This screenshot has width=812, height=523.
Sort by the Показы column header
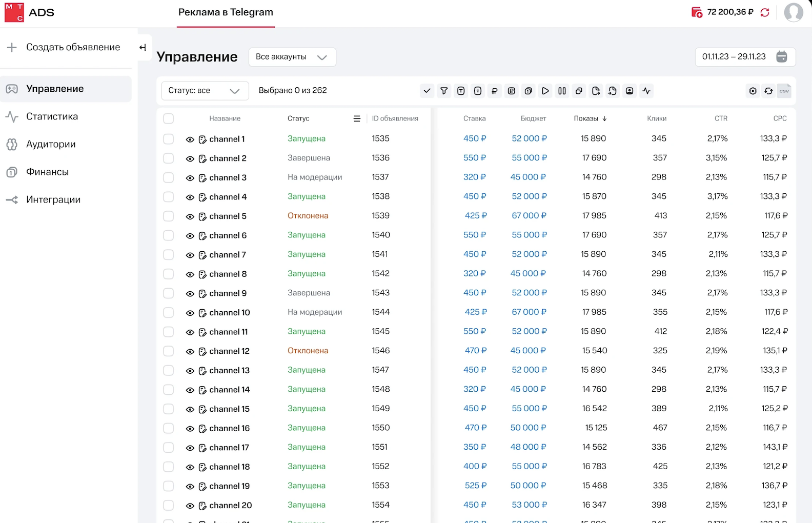pyautogui.click(x=590, y=118)
